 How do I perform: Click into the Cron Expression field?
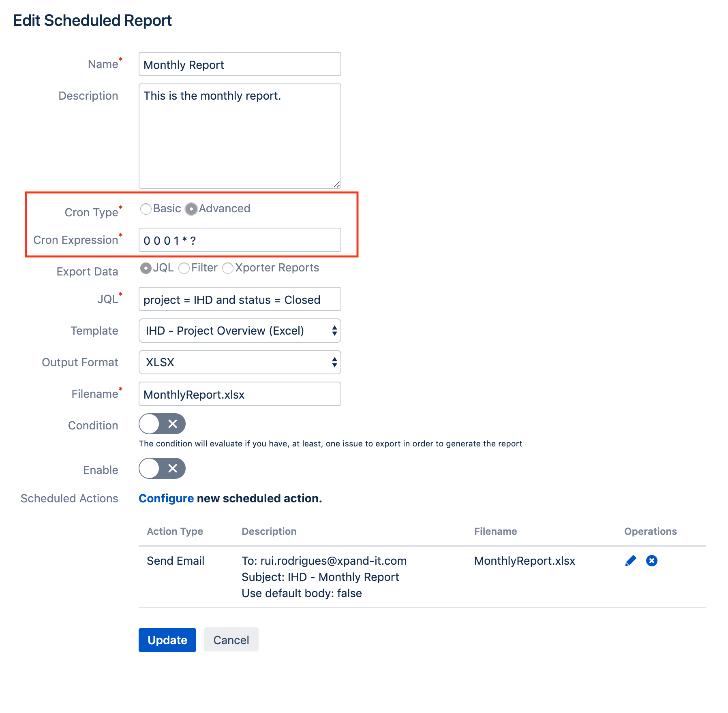tap(240, 240)
